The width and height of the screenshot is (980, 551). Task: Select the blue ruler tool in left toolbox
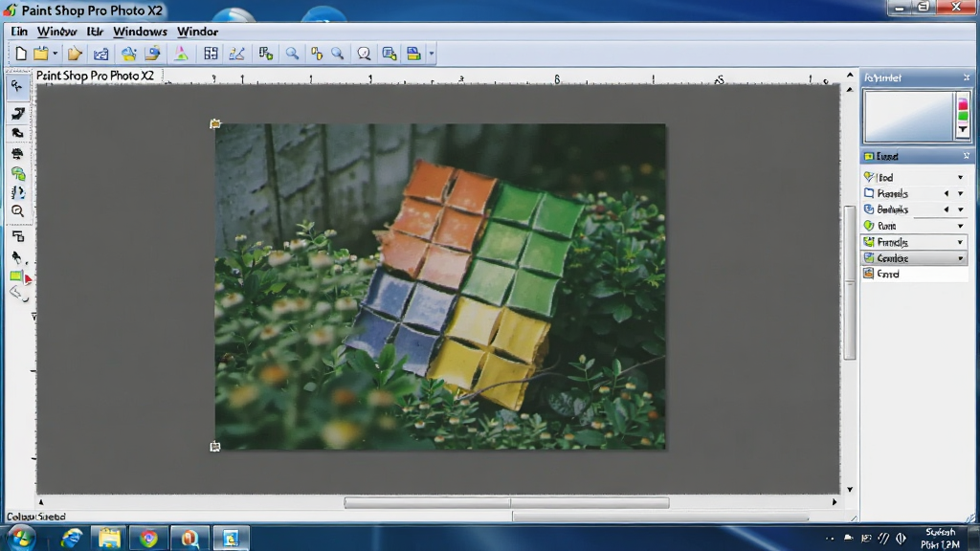17,192
